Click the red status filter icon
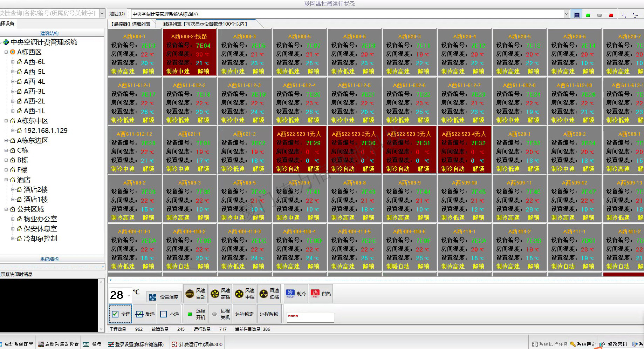 [x=611, y=15]
